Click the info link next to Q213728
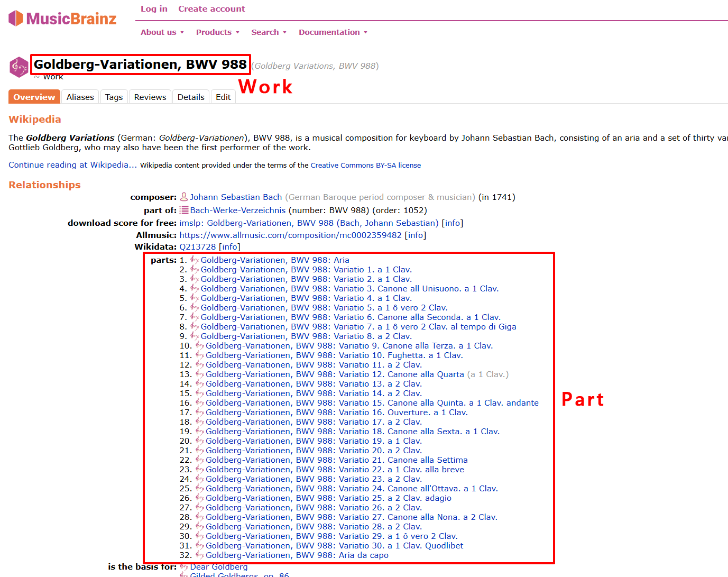 229,247
